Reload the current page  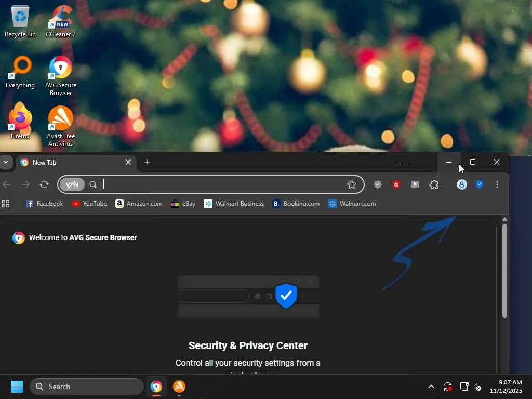44,184
